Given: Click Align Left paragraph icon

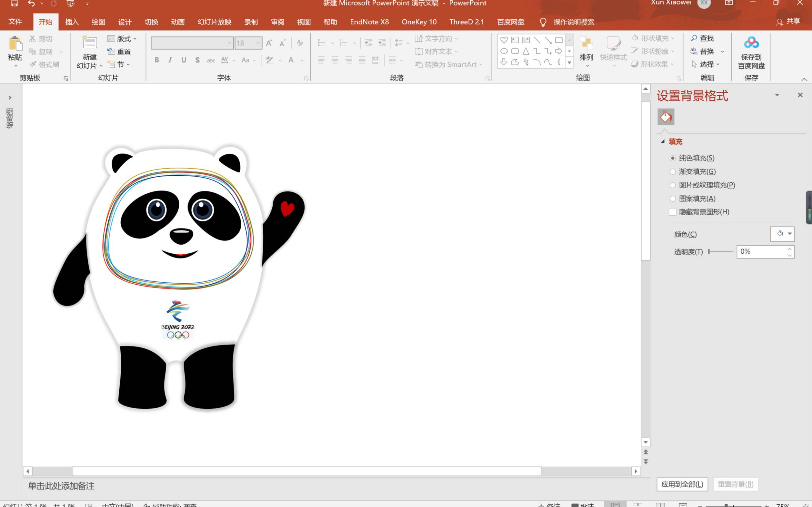Looking at the screenshot, I should pyautogui.click(x=321, y=60).
